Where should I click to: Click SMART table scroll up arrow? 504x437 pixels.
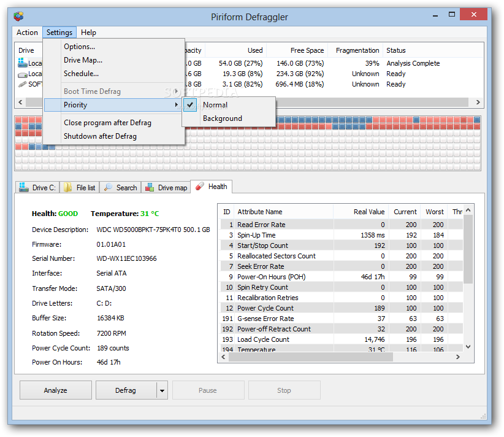coord(468,210)
